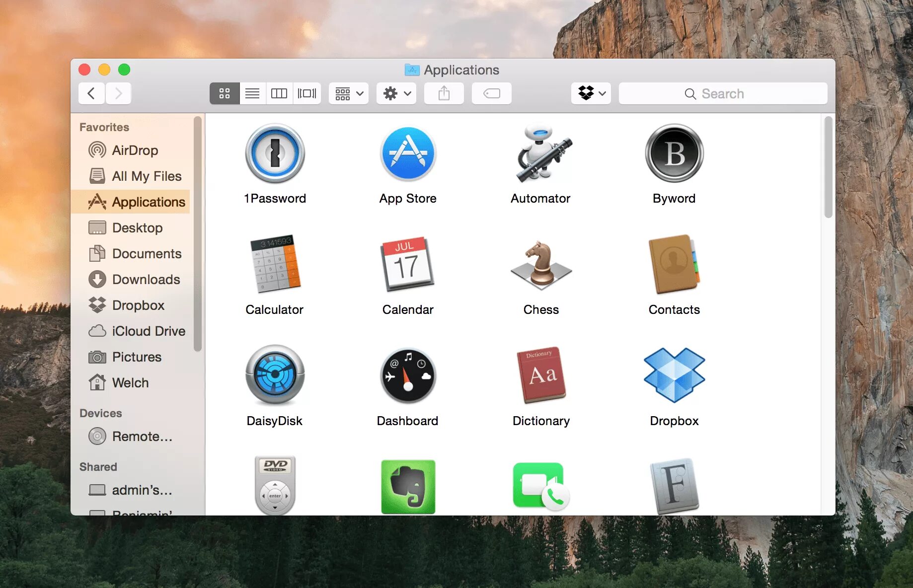913x588 pixels.
Task: Click the Edit Tags toolbar button
Action: pos(492,93)
